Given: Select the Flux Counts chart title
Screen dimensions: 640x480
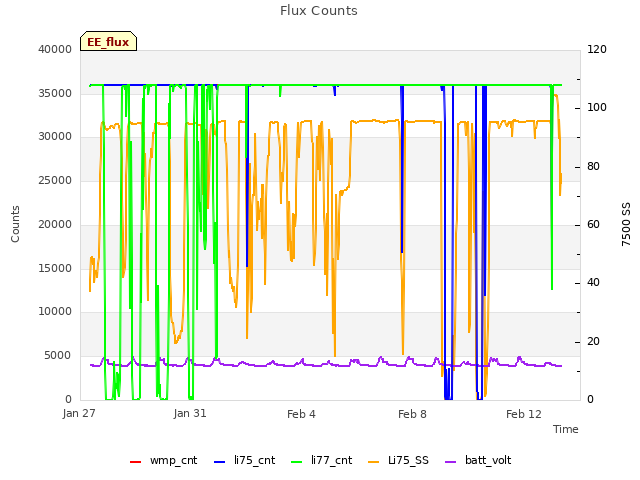Looking at the screenshot, I should [x=319, y=11].
